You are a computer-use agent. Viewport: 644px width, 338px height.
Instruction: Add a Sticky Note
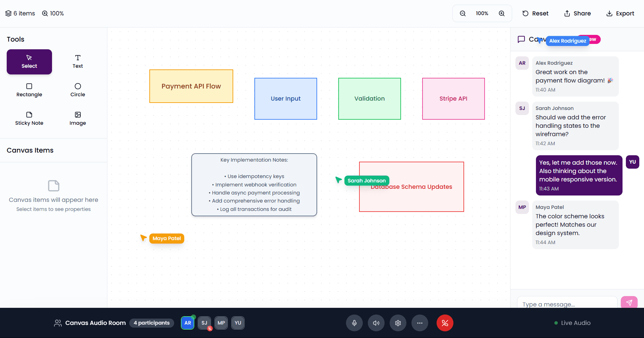click(x=29, y=119)
